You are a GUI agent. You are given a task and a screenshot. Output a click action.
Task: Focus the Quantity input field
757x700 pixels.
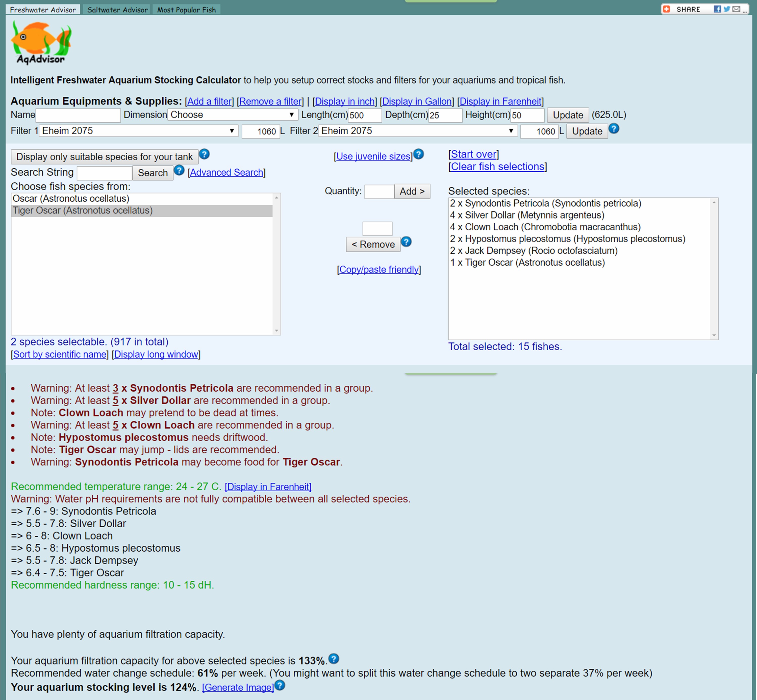[x=380, y=192]
